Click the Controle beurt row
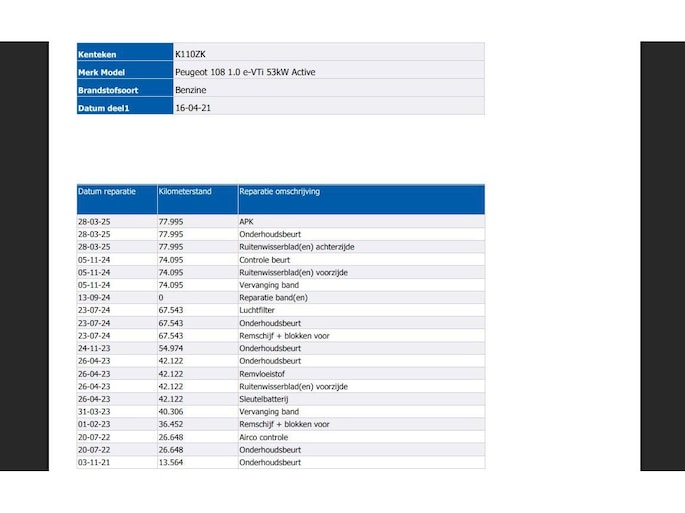The width and height of the screenshot is (685, 513). pyautogui.click(x=280, y=260)
